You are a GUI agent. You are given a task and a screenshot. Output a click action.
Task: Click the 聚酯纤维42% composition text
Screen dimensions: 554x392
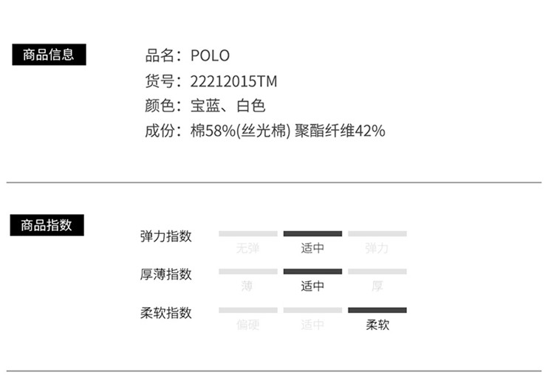[x=340, y=131]
